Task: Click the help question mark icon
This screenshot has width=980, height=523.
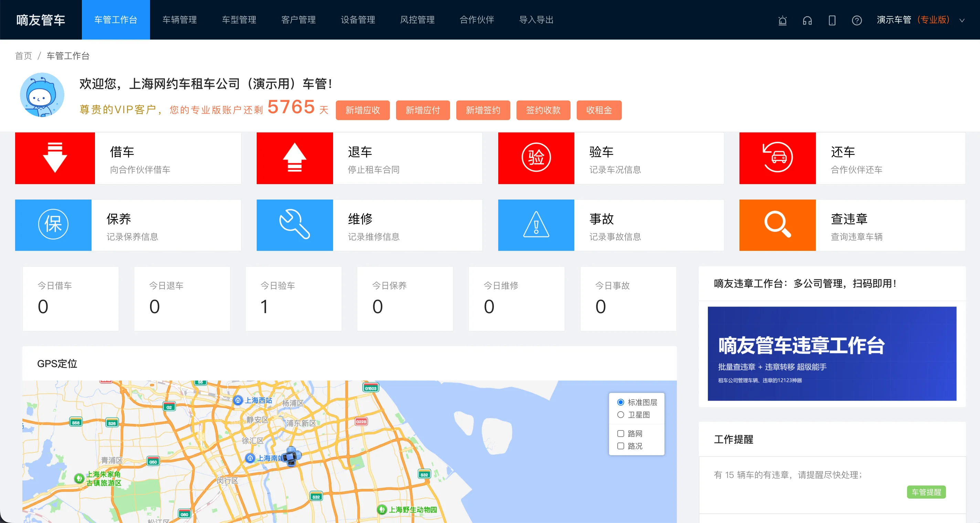Action: point(856,20)
